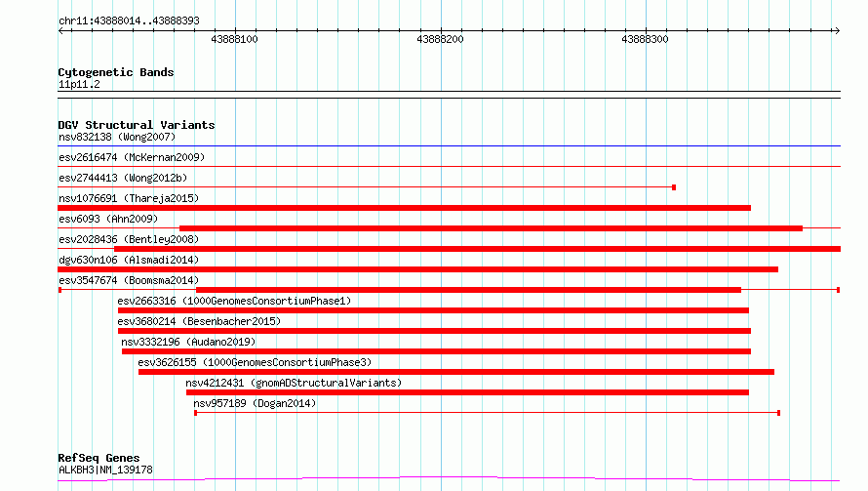Click the nsv4212431 red variant bar
The width and height of the screenshot is (868, 491).
click(x=467, y=392)
